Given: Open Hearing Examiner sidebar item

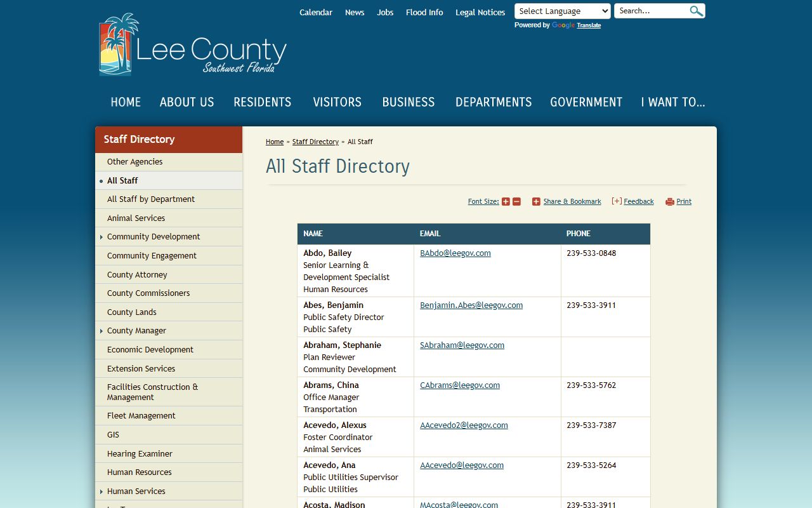Looking at the screenshot, I should pos(169,453).
